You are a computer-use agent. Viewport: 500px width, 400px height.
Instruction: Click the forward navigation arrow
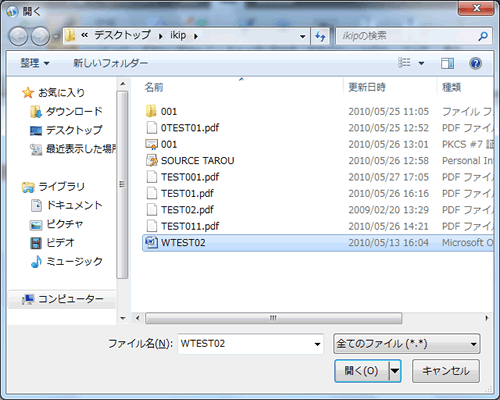[40, 36]
